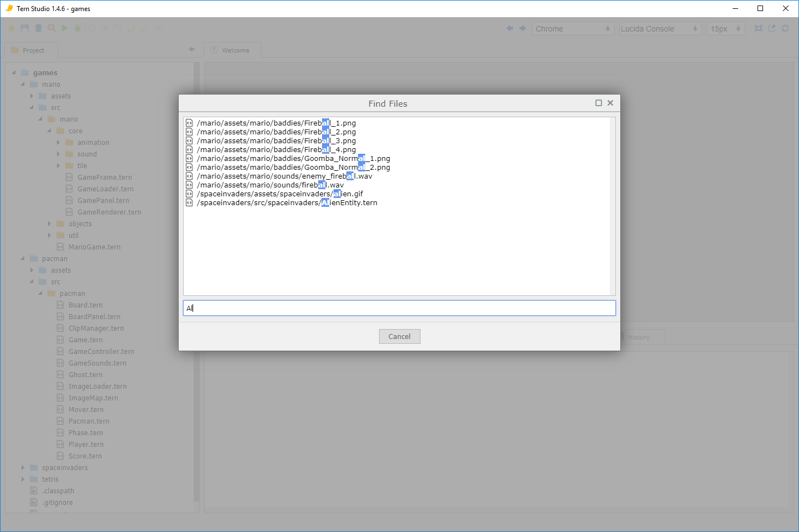
Task: Open the Chrome theme dropdown
Action: (573, 29)
